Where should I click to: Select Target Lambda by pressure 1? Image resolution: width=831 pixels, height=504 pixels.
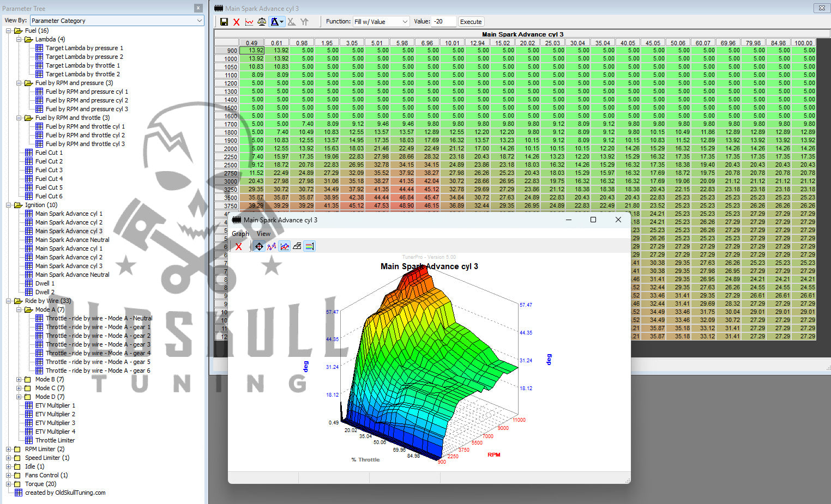tap(85, 48)
